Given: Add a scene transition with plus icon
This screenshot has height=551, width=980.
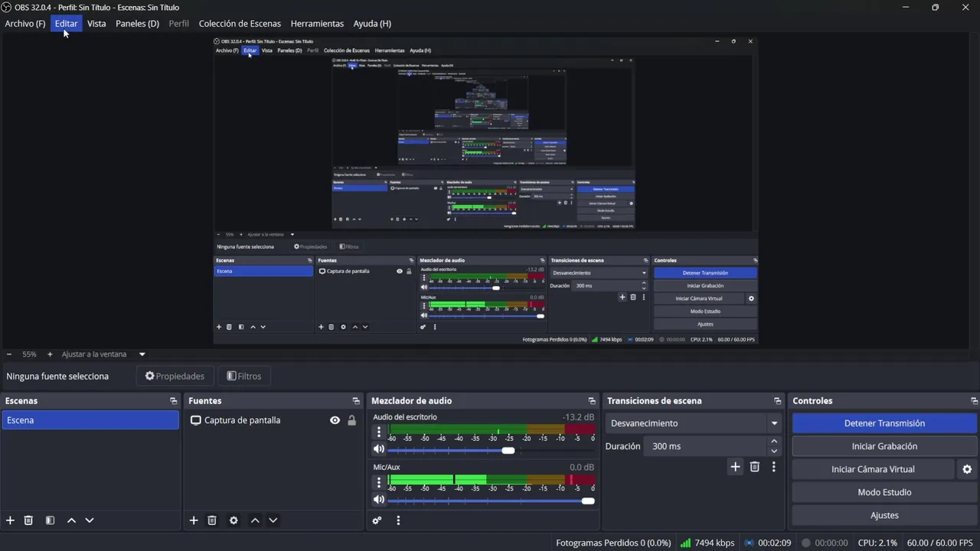Looking at the screenshot, I should 735,467.
